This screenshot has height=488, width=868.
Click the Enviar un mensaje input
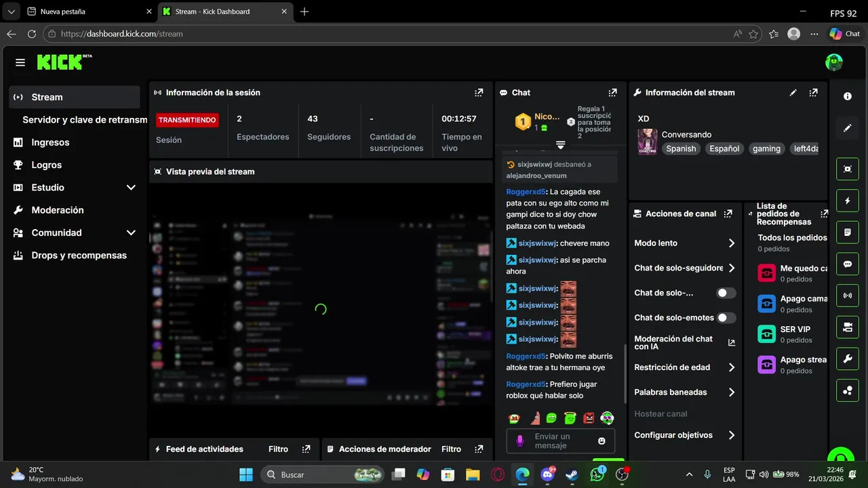(x=560, y=441)
